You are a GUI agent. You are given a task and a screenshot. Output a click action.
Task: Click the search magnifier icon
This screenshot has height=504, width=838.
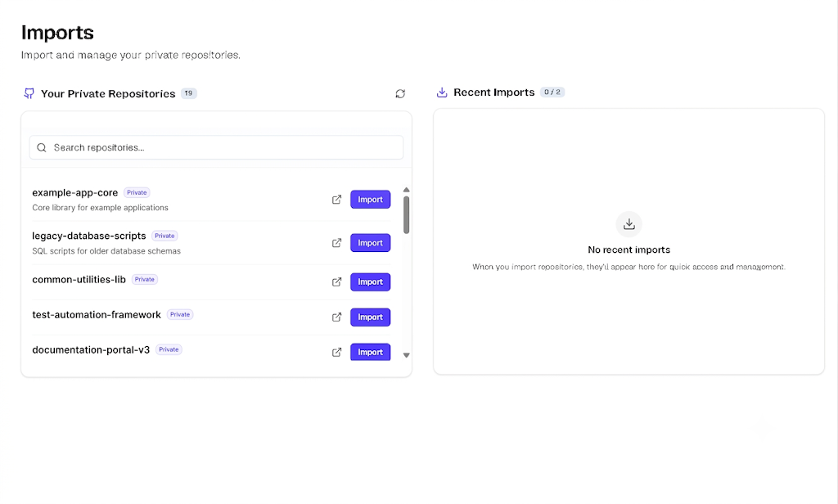pyautogui.click(x=42, y=147)
